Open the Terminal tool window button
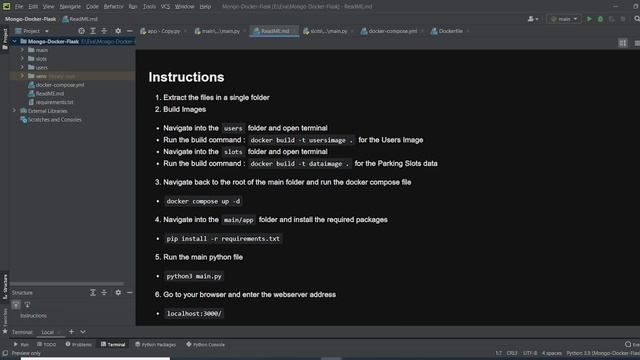This screenshot has height=360, width=640. (x=113, y=344)
